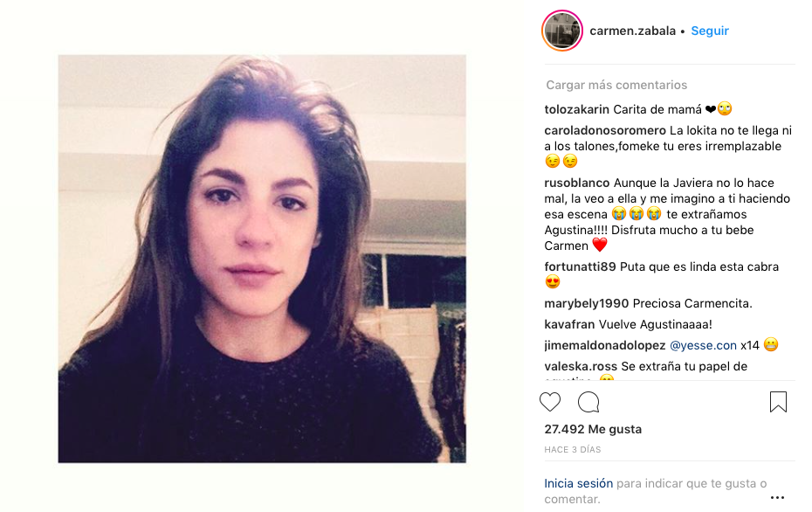Visit marybely1990's profile
The width and height of the screenshot is (812, 512).
(586, 304)
